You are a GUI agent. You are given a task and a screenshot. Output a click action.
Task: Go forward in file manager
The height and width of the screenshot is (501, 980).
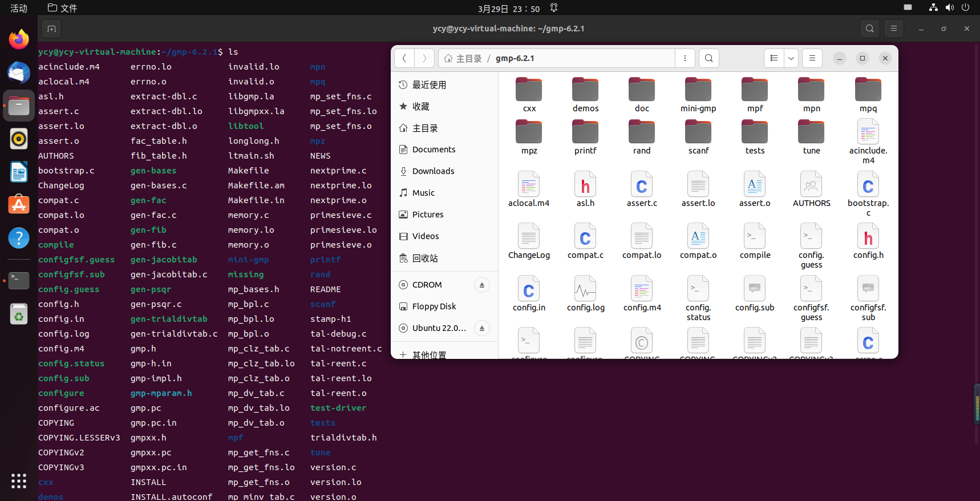click(424, 58)
